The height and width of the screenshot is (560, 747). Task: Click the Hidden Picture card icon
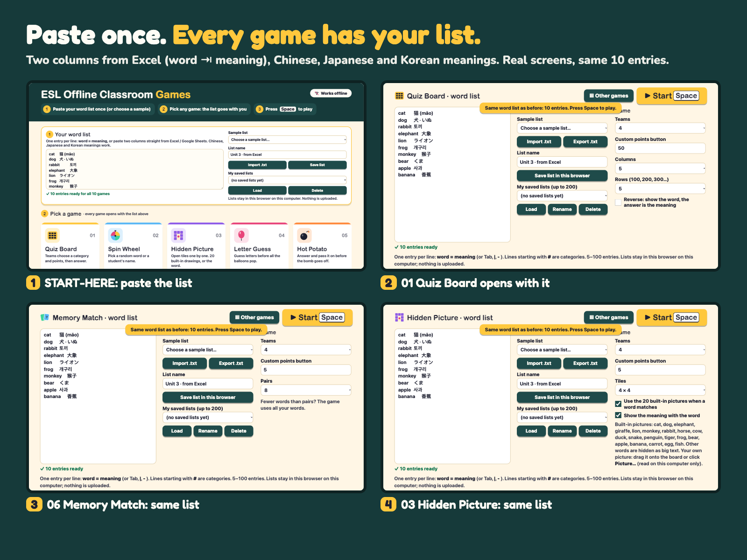(178, 236)
